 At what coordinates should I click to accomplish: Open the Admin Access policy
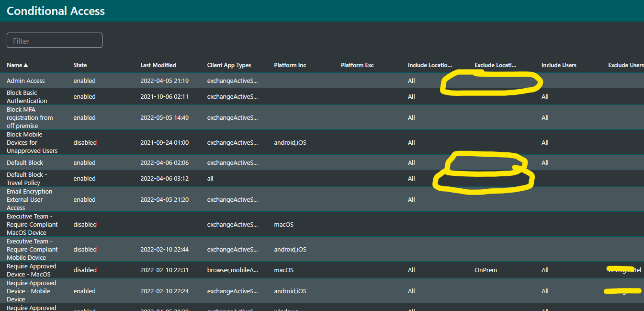click(26, 81)
